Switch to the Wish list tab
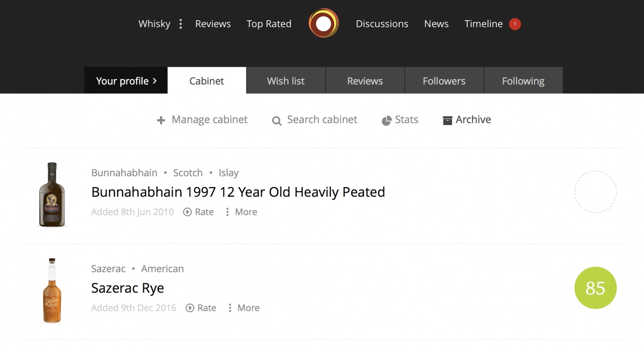This screenshot has width=644, height=347. (x=286, y=81)
